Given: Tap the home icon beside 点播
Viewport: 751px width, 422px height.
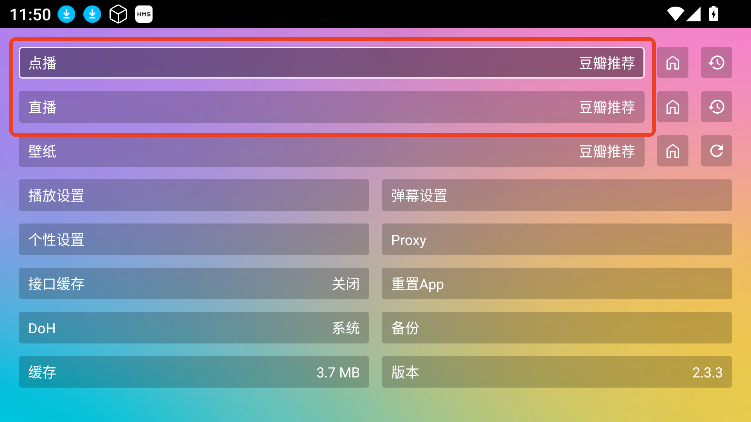Looking at the screenshot, I should 672,63.
